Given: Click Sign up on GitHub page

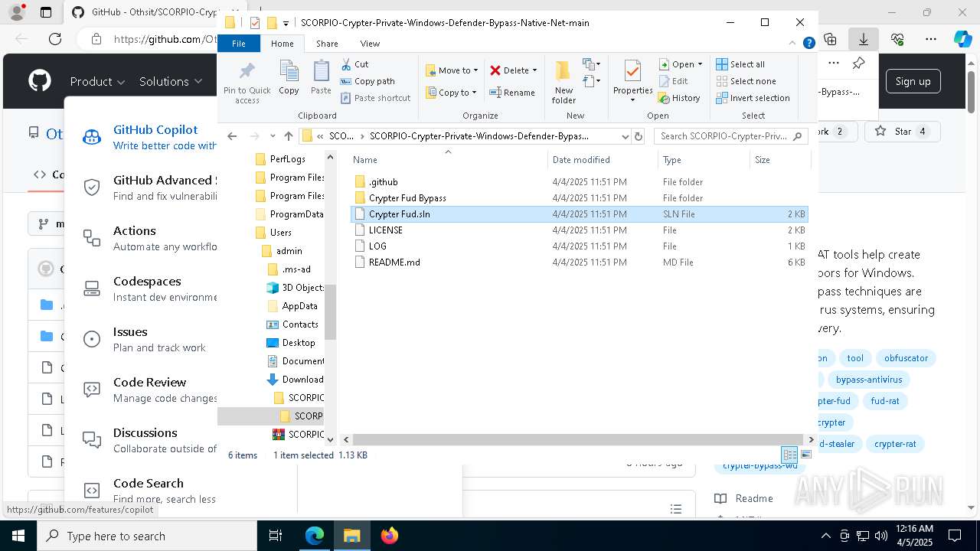Looking at the screenshot, I should pyautogui.click(x=913, y=81).
